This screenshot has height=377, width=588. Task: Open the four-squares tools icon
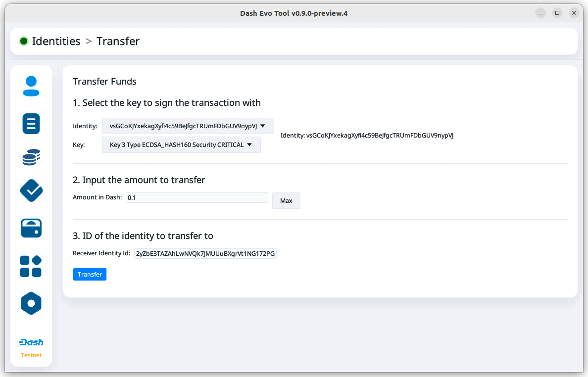(x=31, y=266)
